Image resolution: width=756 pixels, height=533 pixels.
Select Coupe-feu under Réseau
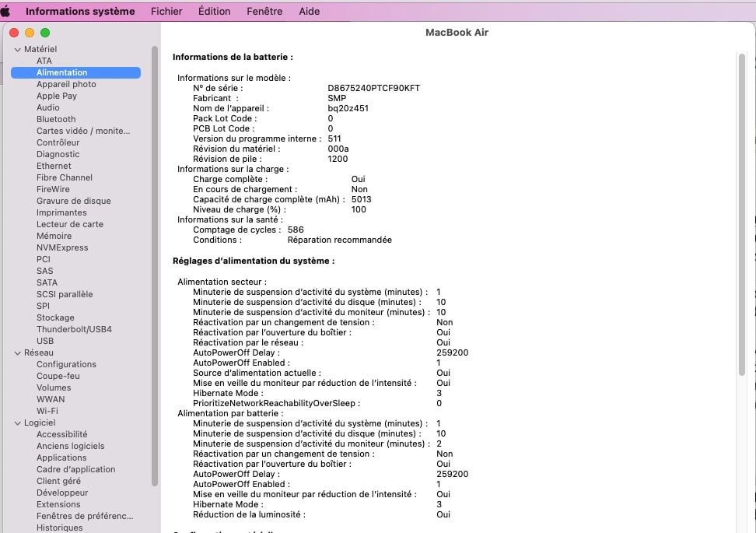point(58,376)
